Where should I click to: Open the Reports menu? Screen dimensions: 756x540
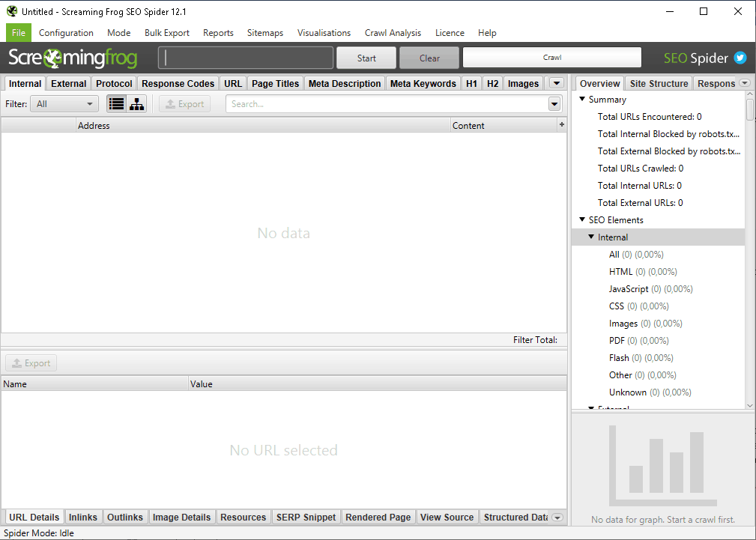point(218,33)
